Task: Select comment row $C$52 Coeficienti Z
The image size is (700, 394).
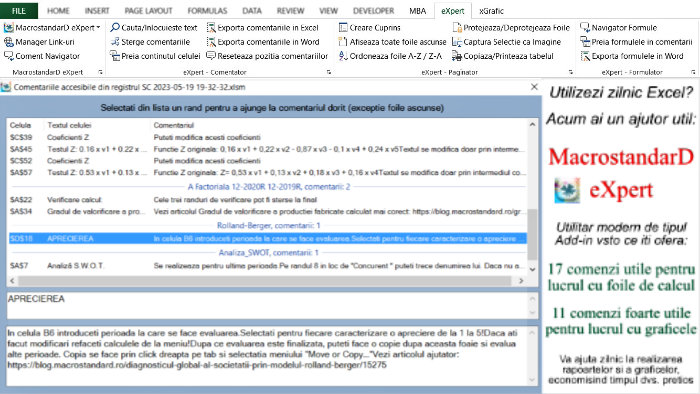Action: tap(267, 161)
